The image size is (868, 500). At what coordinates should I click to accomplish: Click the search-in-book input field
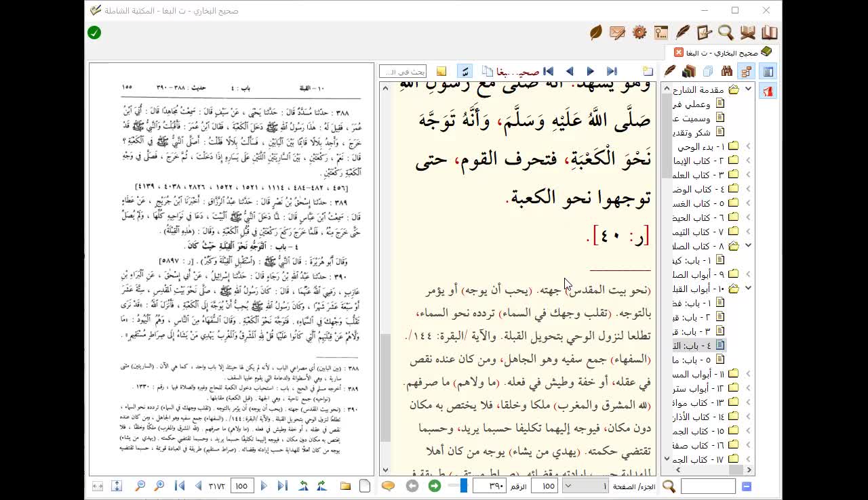click(x=403, y=71)
